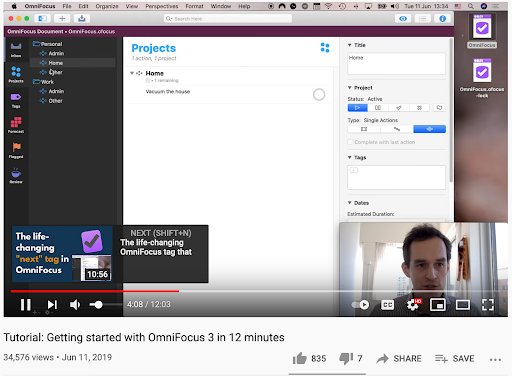Open the Projects perspective in sidebar
The height and width of the screenshot is (376, 512).
pos(16,74)
